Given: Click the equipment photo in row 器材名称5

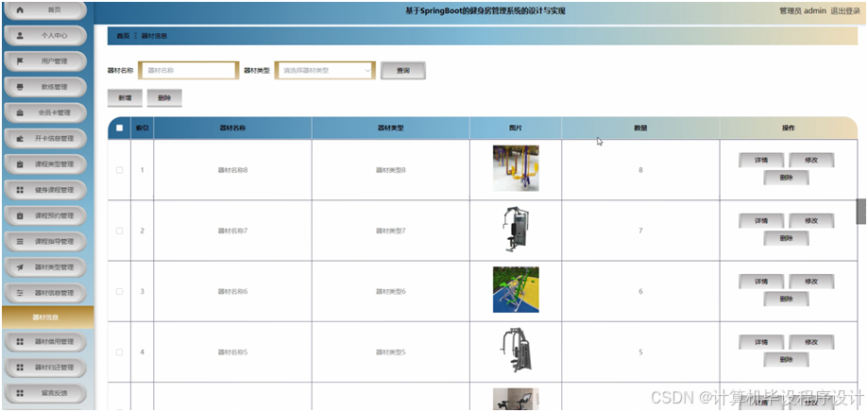Looking at the screenshot, I should pyautogui.click(x=516, y=351).
